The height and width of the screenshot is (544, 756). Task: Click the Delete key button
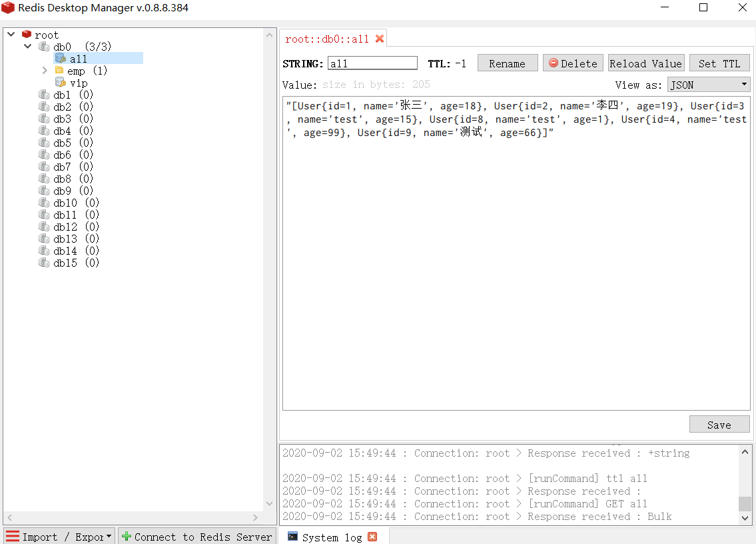[573, 63]
